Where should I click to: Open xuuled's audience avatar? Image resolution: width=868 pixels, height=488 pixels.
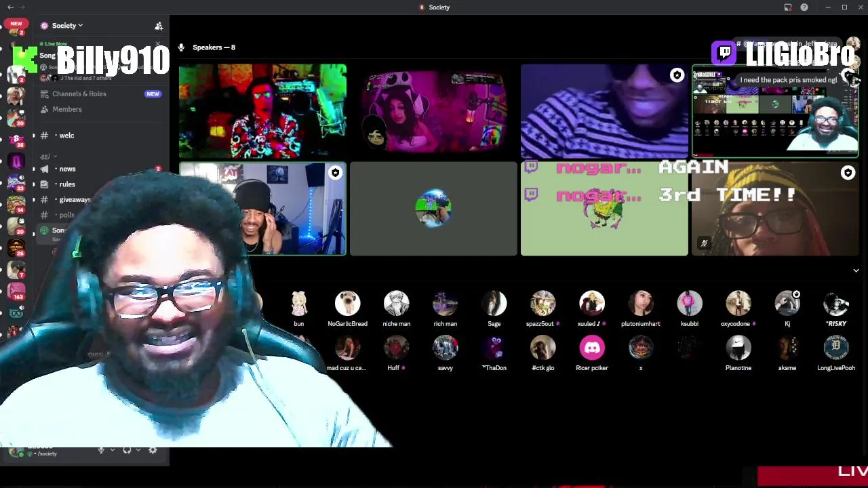[592, 304]
